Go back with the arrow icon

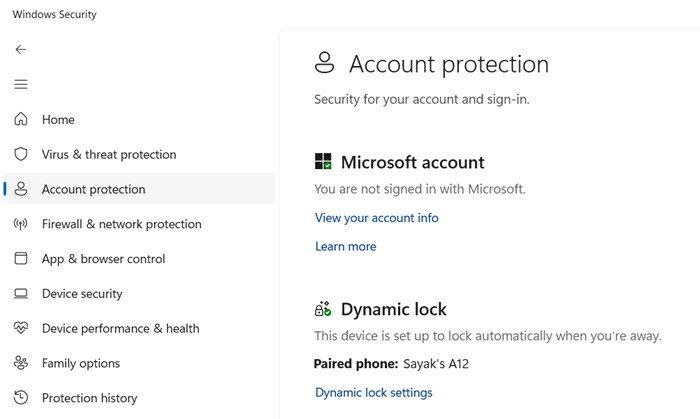point(21,50)
